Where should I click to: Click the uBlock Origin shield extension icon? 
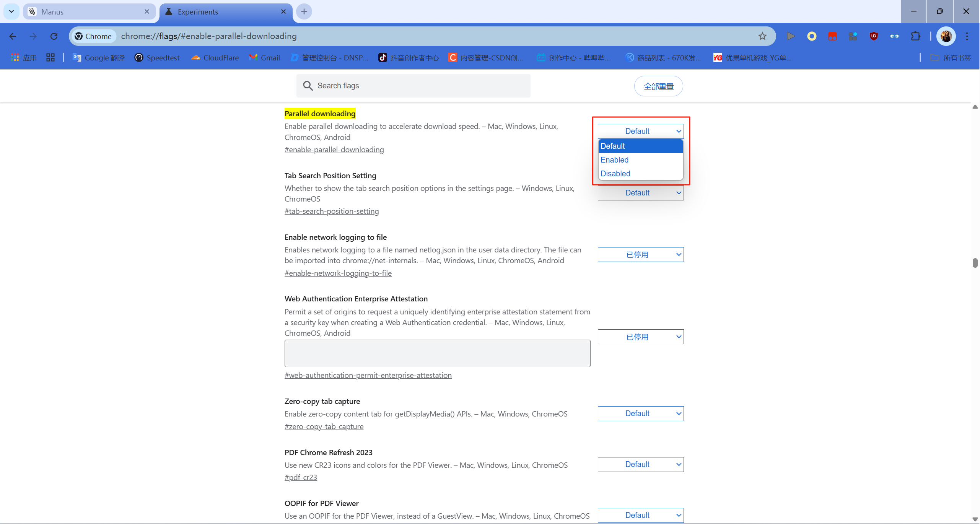click(874, 36)
